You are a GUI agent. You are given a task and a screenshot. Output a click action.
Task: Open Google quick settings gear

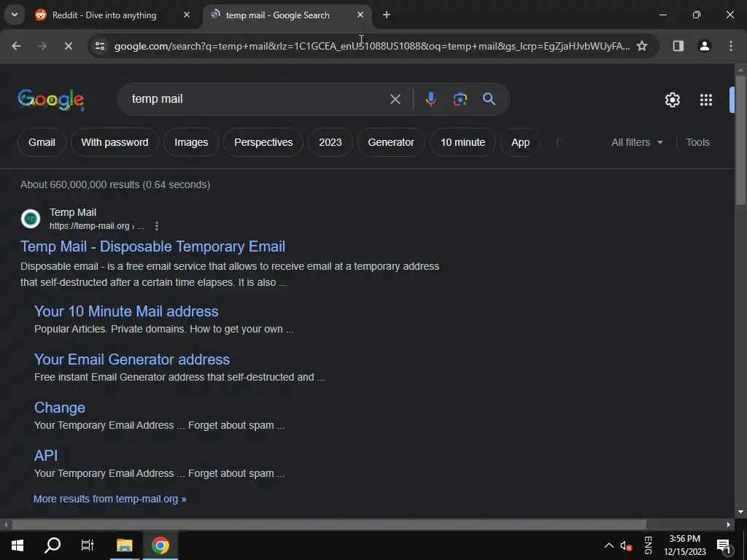(673, 99)
